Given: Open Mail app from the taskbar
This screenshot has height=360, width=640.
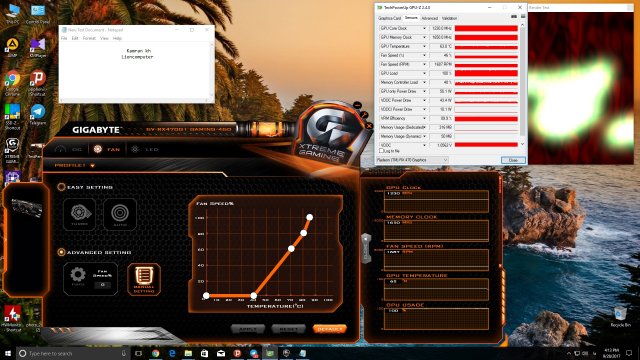Looking at the screenshot, I should (221, 353).
